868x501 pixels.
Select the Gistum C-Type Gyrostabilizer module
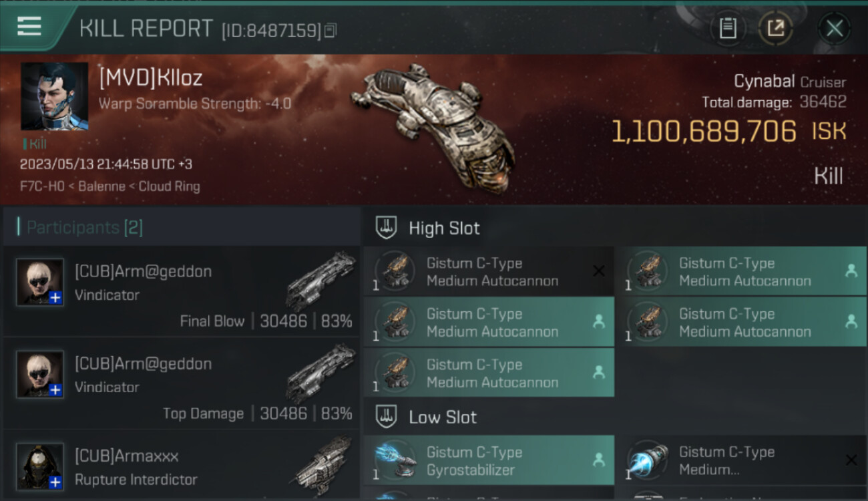489,460
